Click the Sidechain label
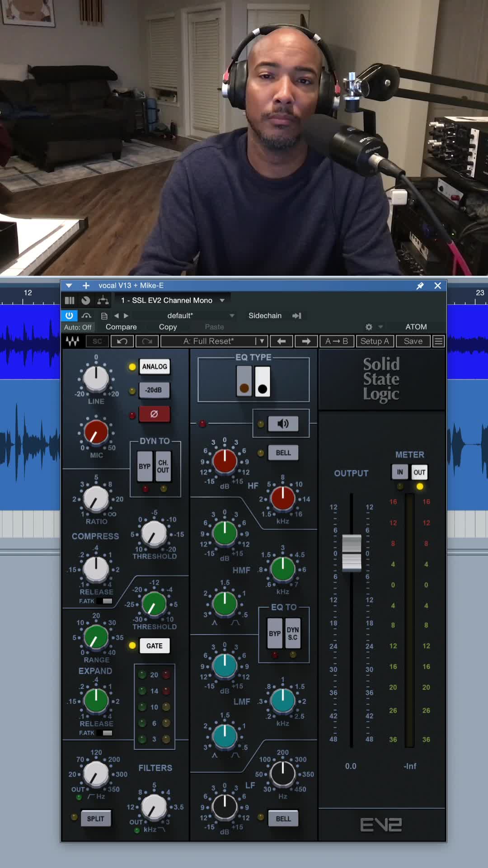 pos(265,316)
